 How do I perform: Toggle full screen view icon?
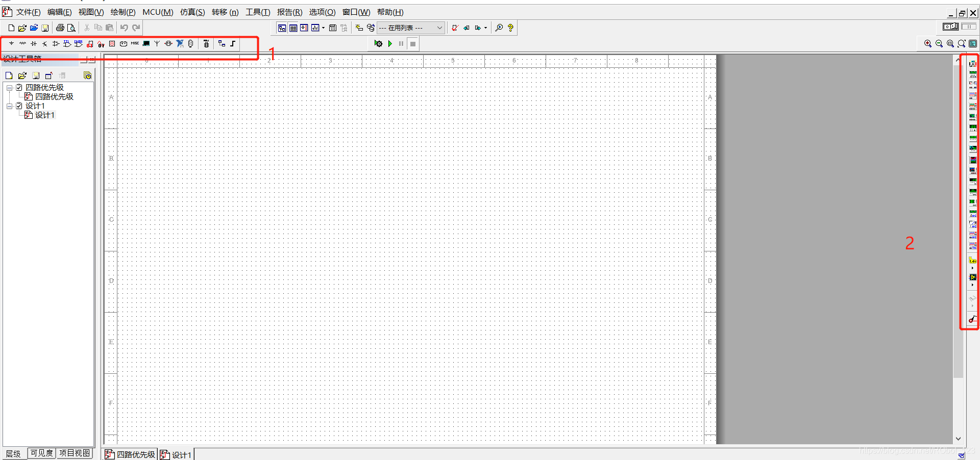pos(973,44)
